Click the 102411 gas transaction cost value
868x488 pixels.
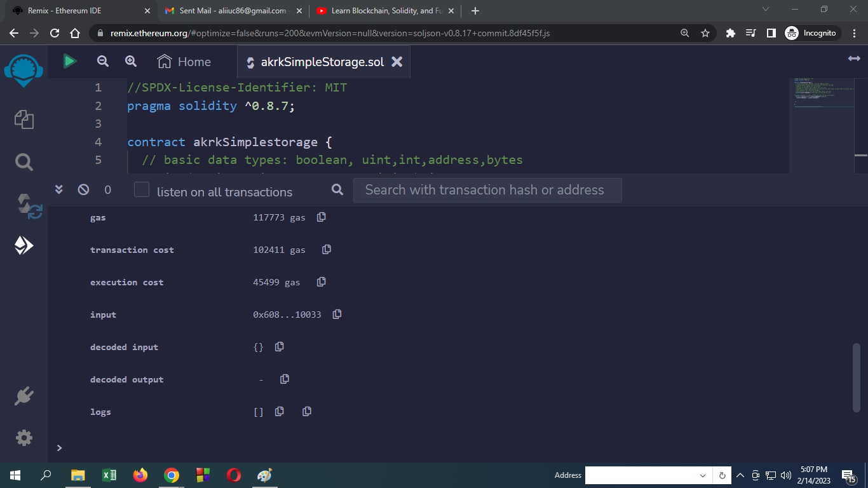pyautogui.click(x=279, y=250)
